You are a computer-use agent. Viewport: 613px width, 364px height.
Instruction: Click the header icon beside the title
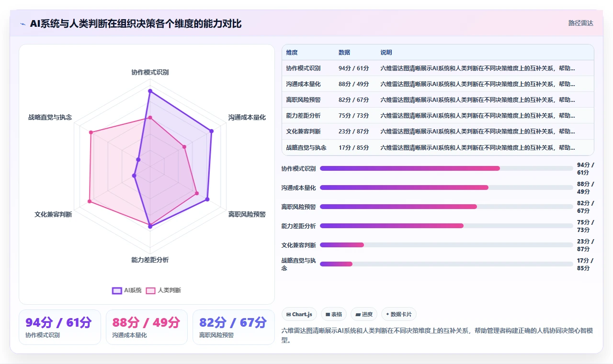(x=23, y=23)
